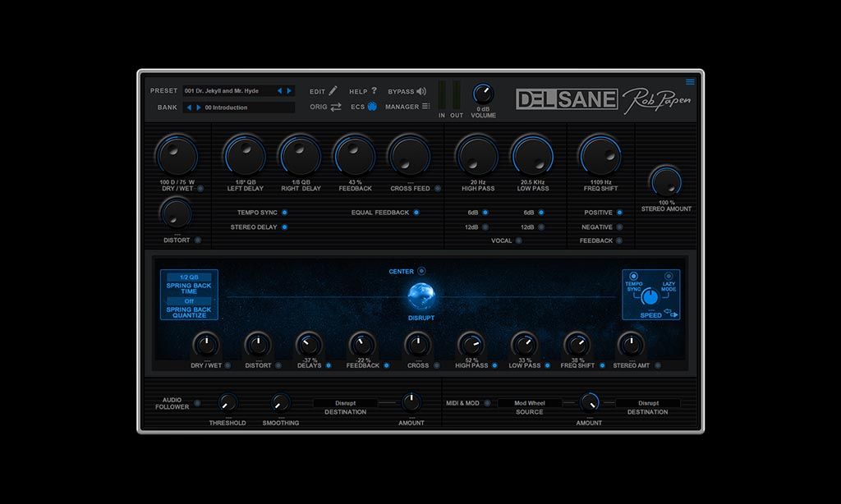
Task: Toggle the Dry/Wet LED below the top-left knob
Action: click(x=200, y=188)
